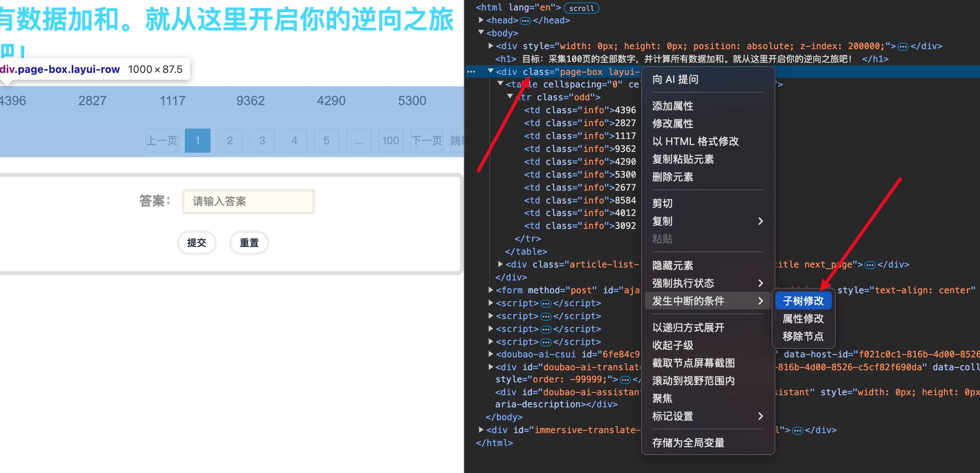980x473 pixels.
Task: Choose 属性修改 in submenu
Action: (803, 319)
